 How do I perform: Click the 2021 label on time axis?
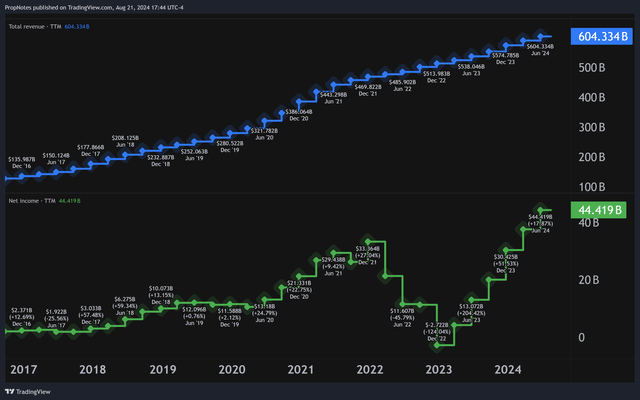[x=300, y=370]
